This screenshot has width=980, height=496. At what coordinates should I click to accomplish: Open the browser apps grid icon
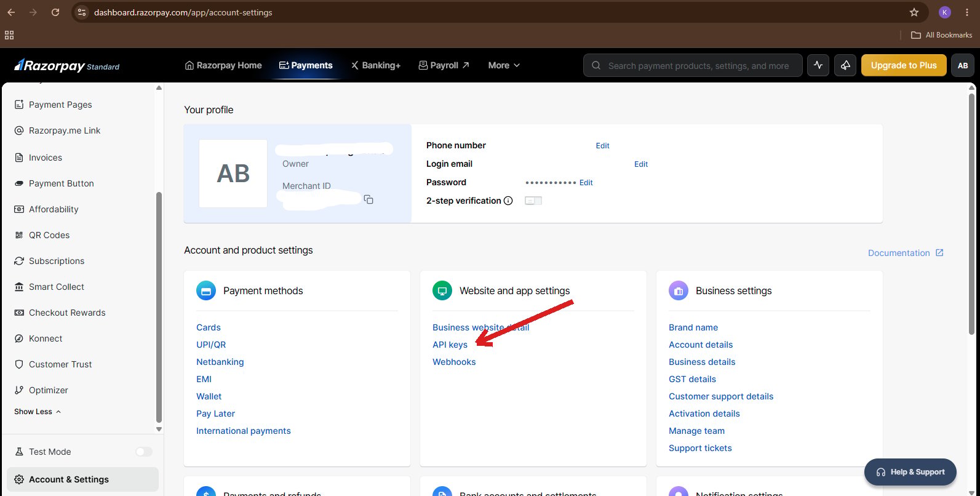[x=9, y=35]
